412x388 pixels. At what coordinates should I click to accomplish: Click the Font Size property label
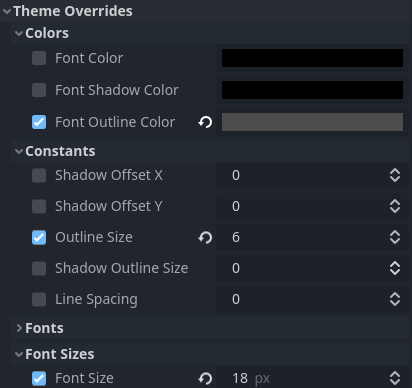[84, 378]
